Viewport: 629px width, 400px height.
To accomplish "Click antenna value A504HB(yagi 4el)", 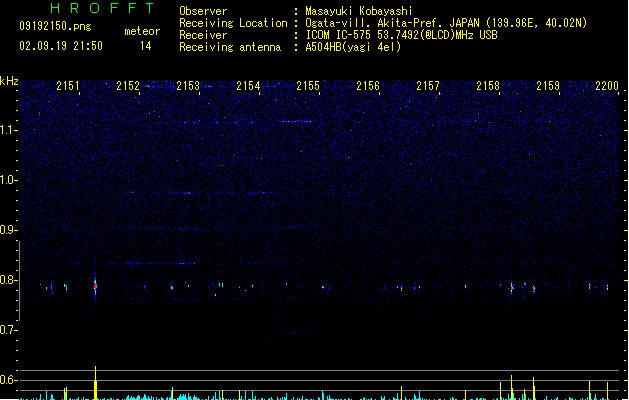I will tap(353, 47).
